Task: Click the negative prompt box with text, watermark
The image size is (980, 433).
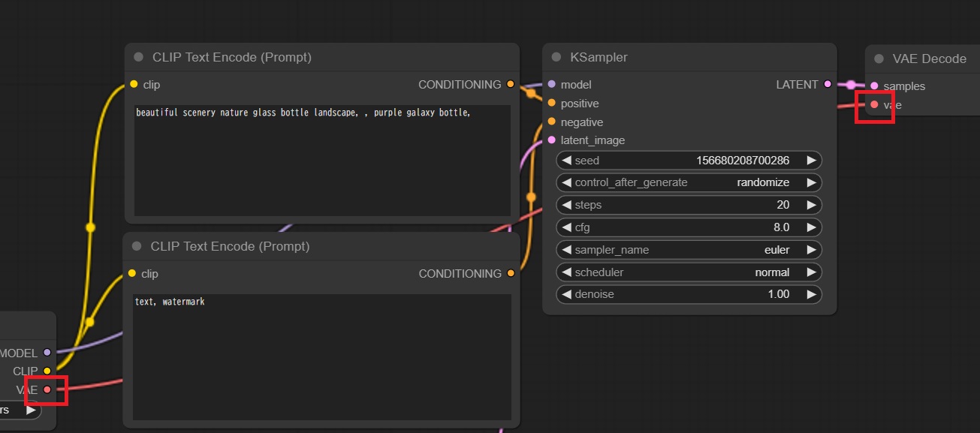Action: (x=322, y=356)
